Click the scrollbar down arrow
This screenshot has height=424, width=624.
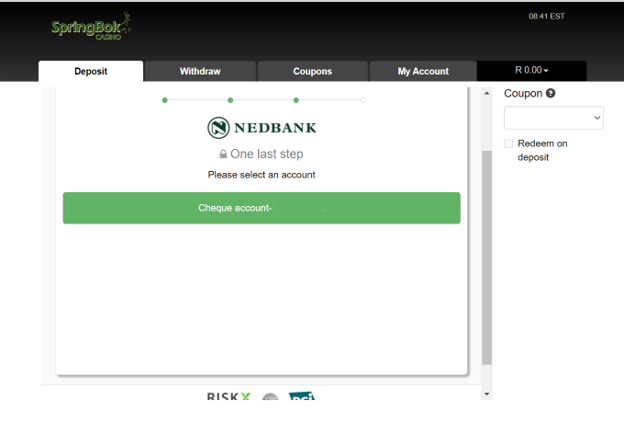(487, 394)
